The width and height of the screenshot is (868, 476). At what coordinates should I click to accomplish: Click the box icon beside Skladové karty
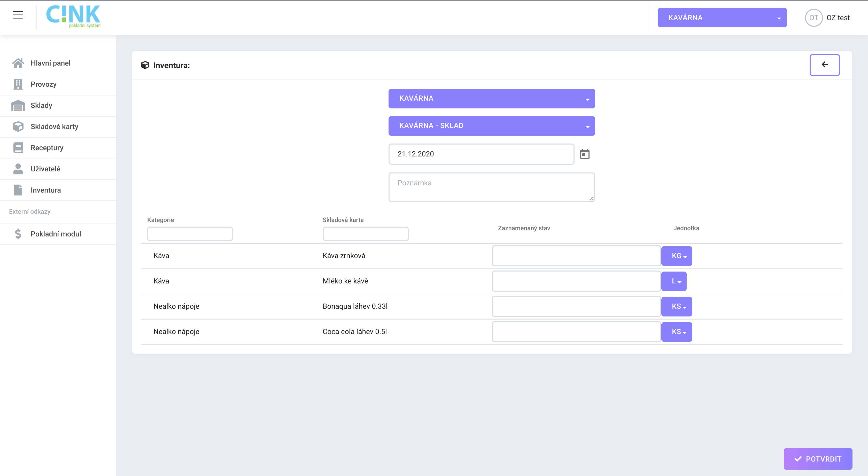click(x=18, y=126)
